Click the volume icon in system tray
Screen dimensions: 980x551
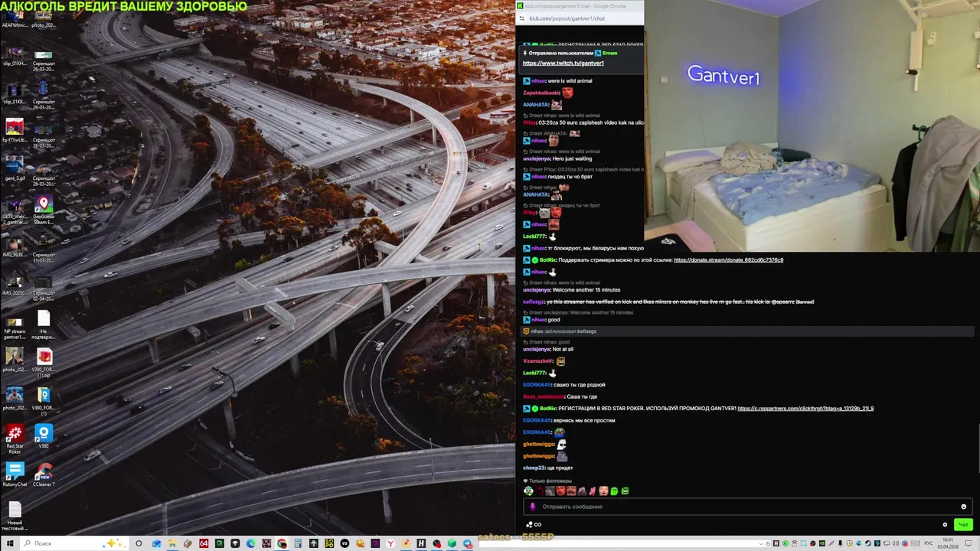(x=895, y=543)
